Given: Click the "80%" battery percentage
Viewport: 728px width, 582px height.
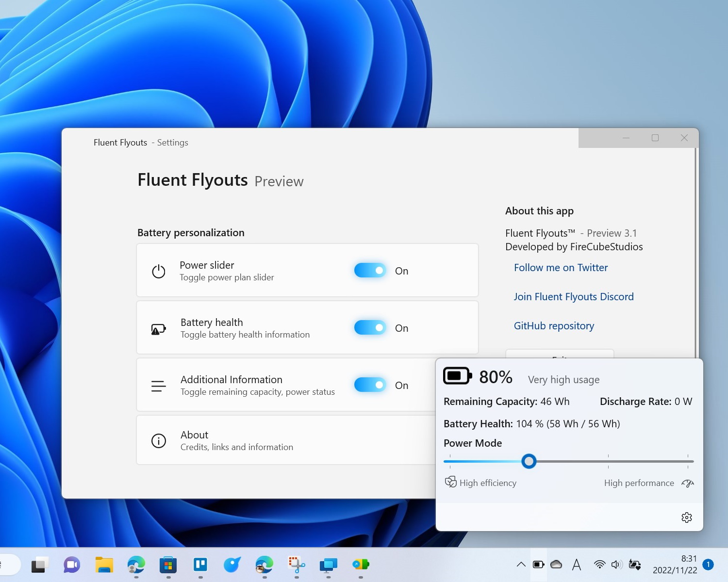Looking at the screenshot, I should click(x=496, y=377).
